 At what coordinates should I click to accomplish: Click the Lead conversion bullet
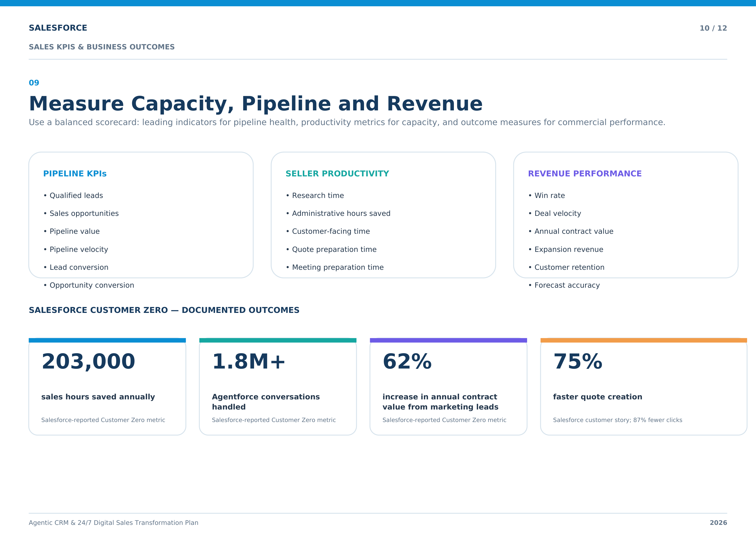[76, 267]
